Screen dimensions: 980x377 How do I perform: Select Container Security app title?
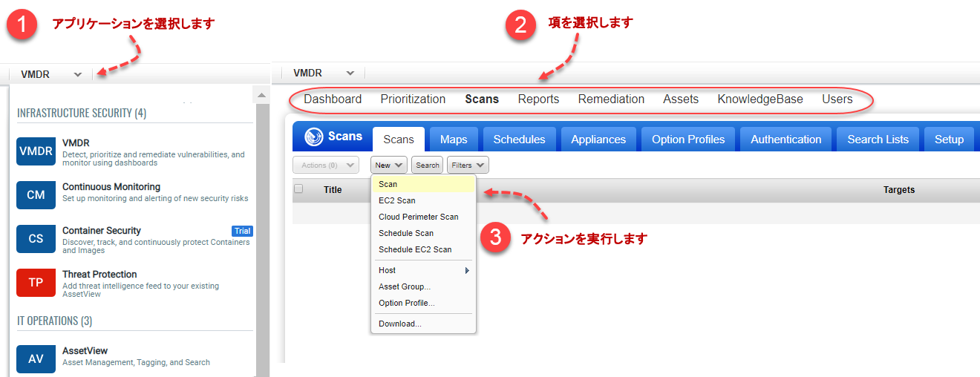(x=102, y=231)
